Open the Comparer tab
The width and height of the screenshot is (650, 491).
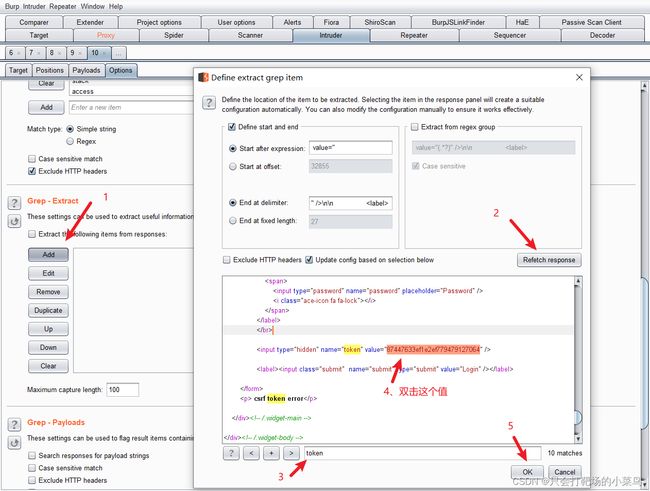[x=34, y=22]
